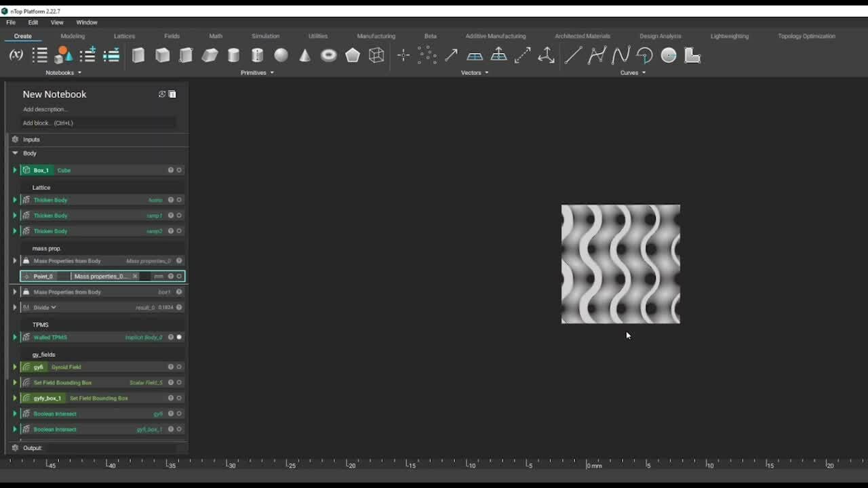Screen dimensions: 868x488
Task: Click the Add block input field
Action: (x=98, y=123)
